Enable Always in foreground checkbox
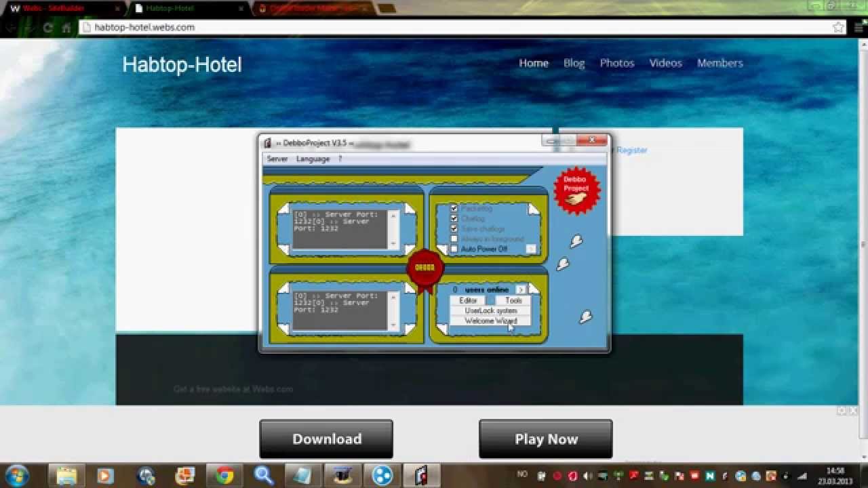Image resolution: width=868 pixels, height=488 pixels. (x=454, y=239)
